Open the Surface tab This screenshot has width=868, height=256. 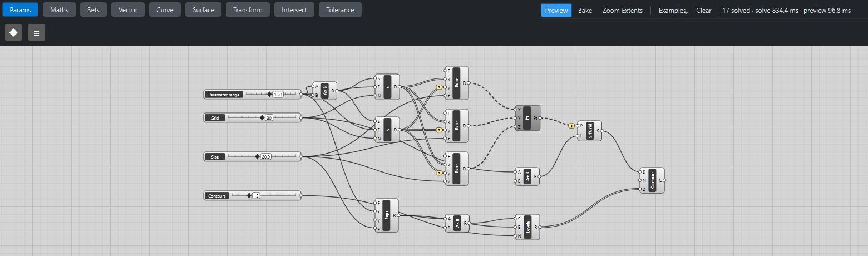pos(203,9)
